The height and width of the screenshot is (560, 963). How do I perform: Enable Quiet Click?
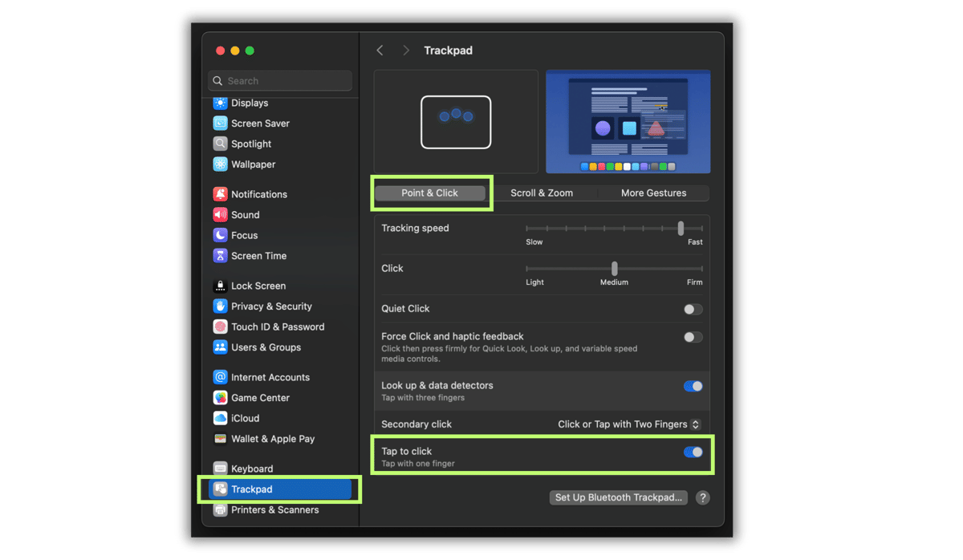pos(692,309)
